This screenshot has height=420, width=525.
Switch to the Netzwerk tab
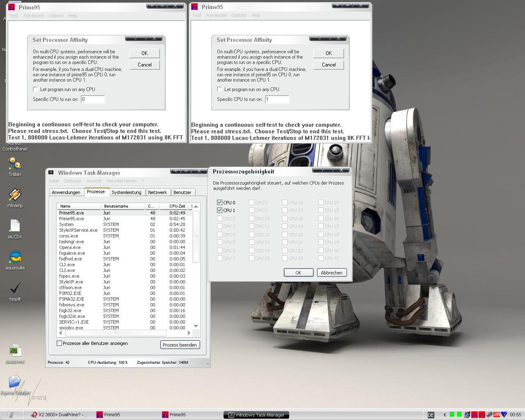tap(157, 192)
